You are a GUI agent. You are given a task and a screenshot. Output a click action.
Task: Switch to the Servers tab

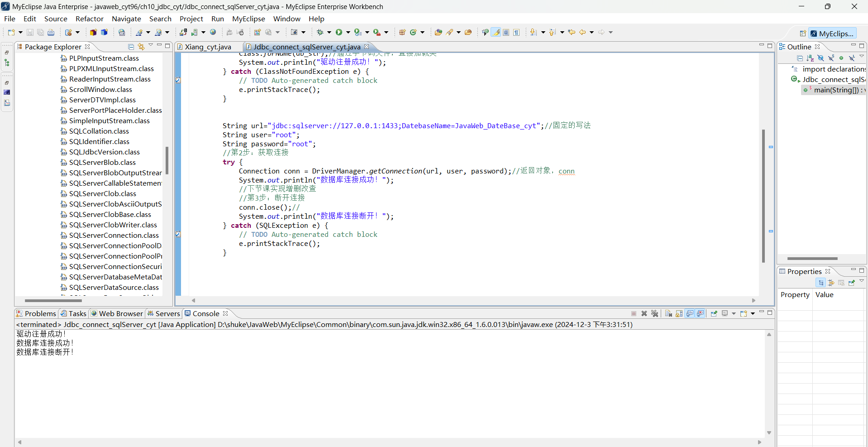pos(163,313)
